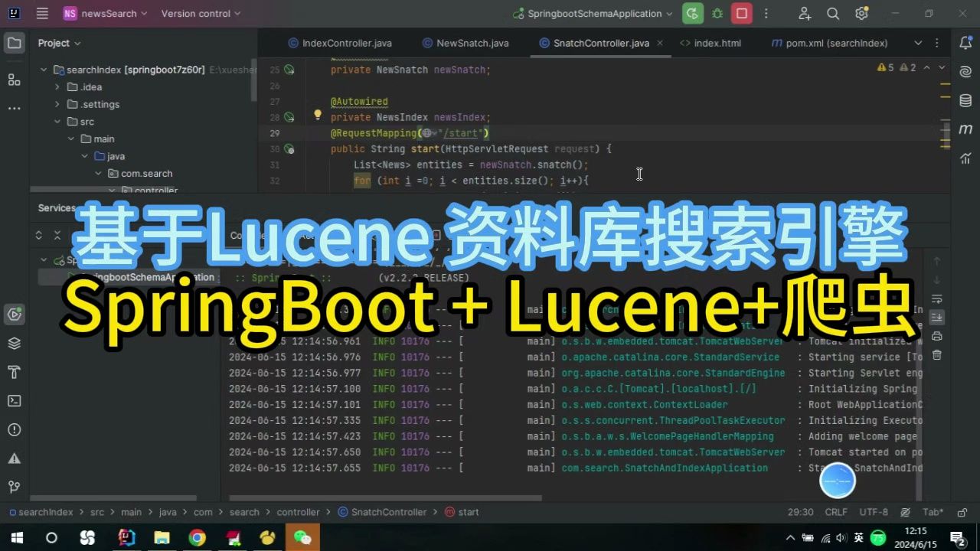Show hidden editor tabs chevron

pyautogui.click(x=919, y=43)
